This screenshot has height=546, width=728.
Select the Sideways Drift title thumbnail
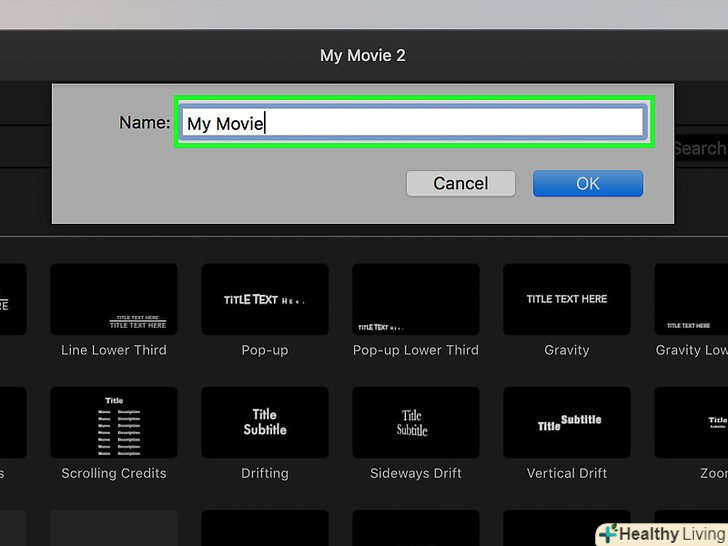tap(416, 422)
